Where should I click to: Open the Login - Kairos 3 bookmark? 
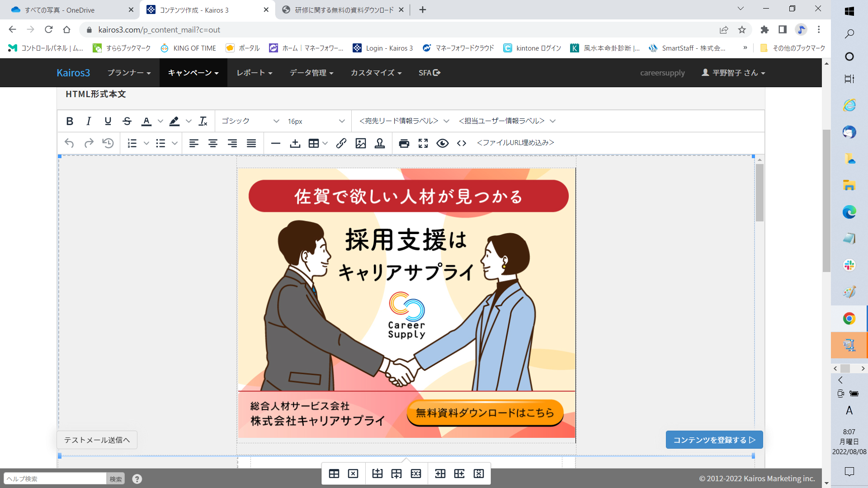(x=383, y=48)
